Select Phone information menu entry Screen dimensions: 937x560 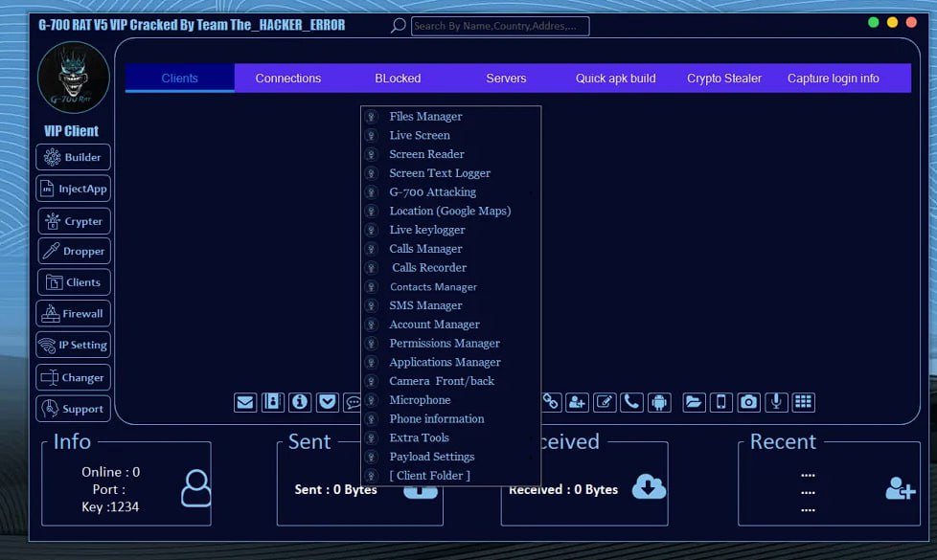coord(451,419)
